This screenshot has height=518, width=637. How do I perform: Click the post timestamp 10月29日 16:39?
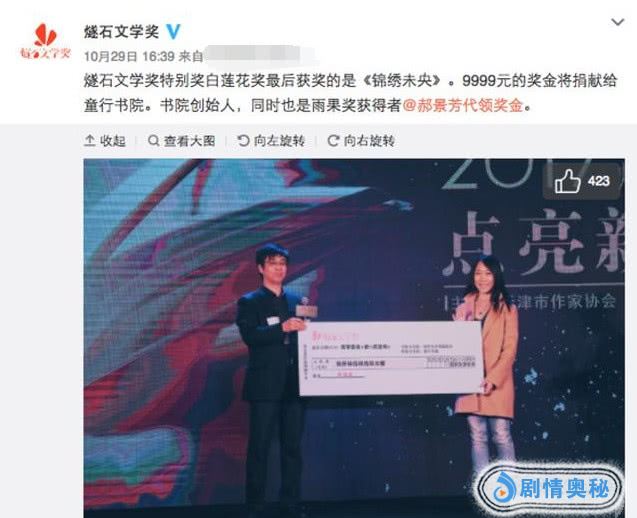[x=129, y=56]
